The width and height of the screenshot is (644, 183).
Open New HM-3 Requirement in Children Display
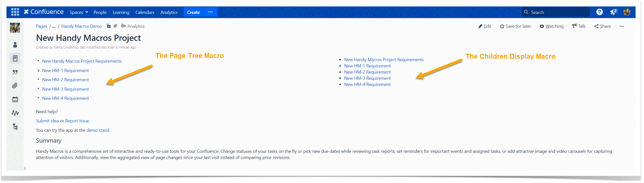[367, 78]
